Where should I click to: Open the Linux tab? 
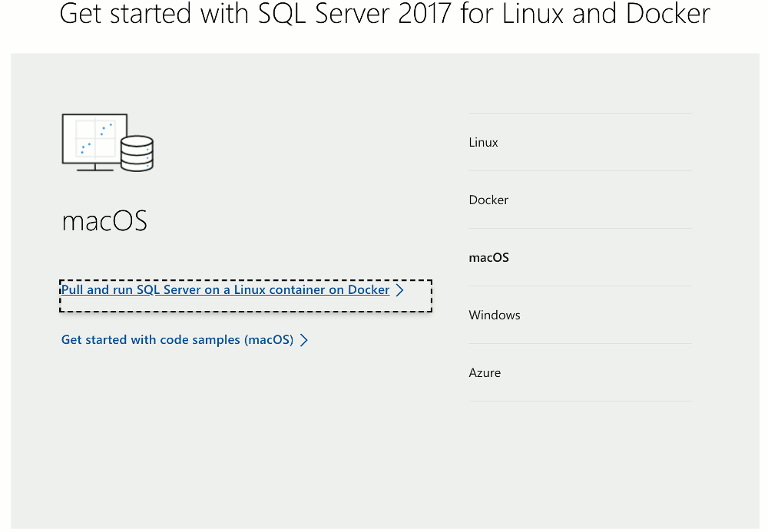(580, 143)
